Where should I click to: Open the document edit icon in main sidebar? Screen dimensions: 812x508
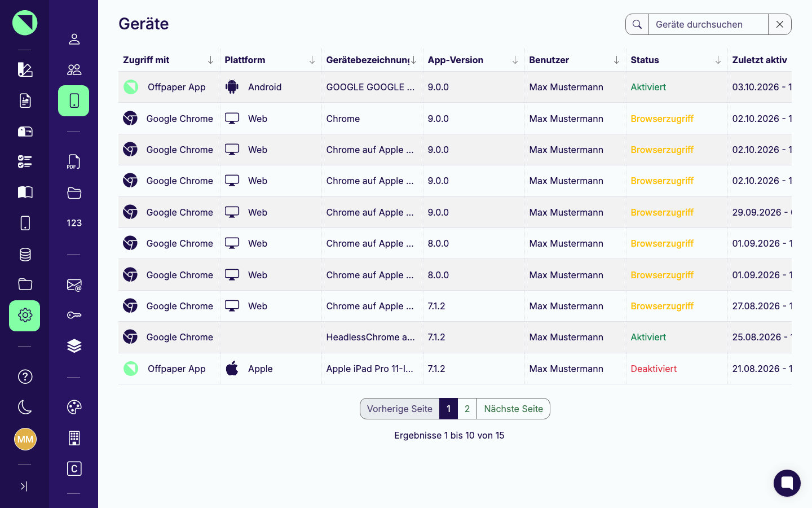click(25, 100)
